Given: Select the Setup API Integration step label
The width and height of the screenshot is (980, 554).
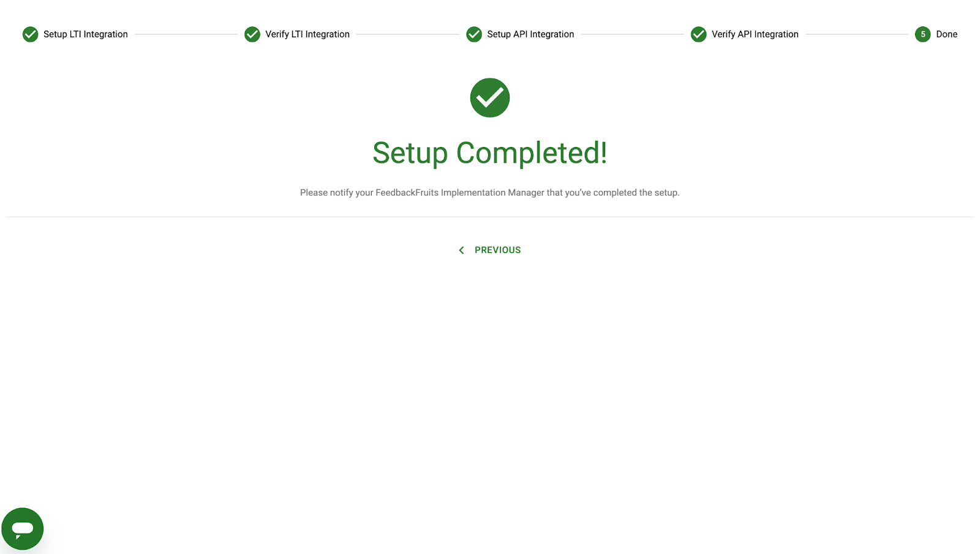Looking at the screenshot, I should pyautogui.click(x=530, y=34).
